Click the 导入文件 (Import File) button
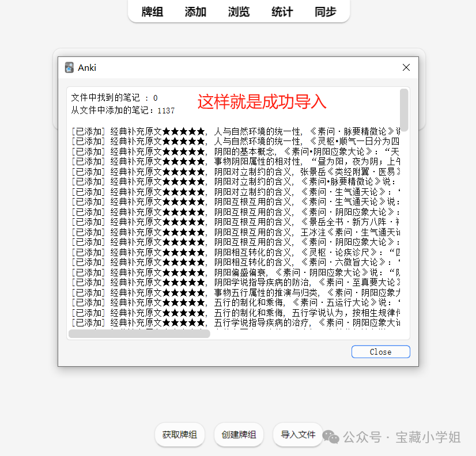 pos(298,435)
